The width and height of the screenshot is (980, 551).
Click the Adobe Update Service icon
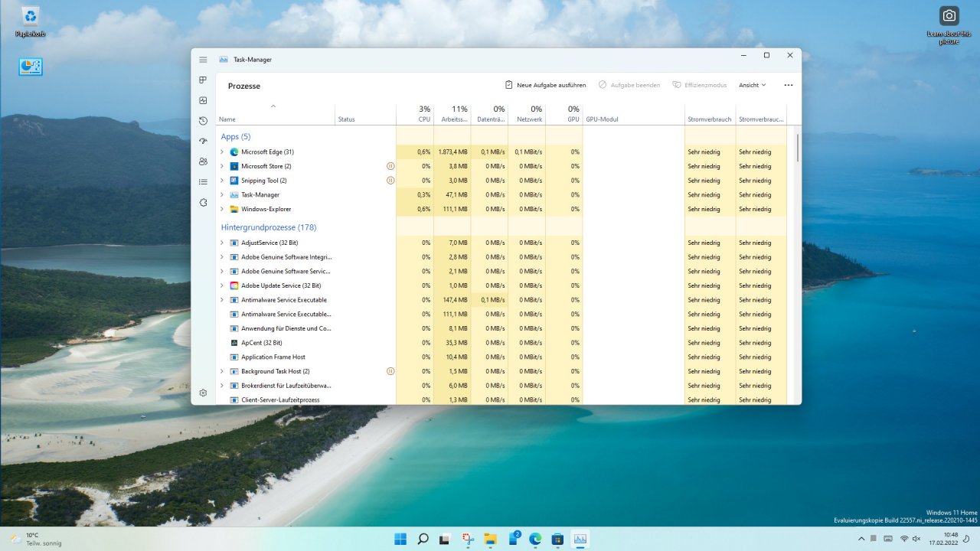234,285
